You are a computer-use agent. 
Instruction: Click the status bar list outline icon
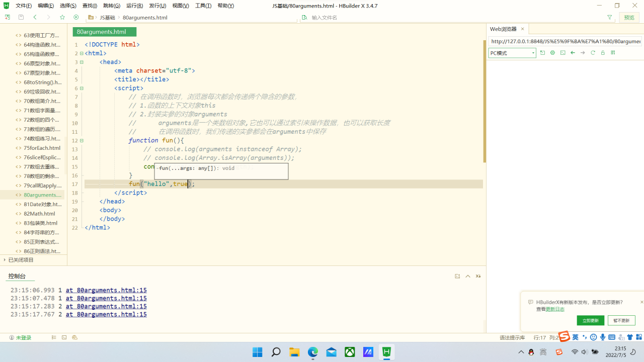[54, 337]
